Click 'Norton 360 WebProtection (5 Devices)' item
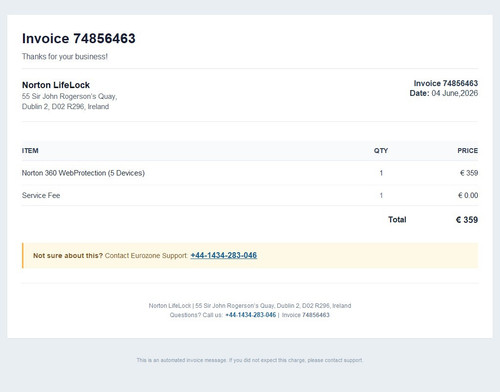The image size is (500, 392). pos(83,173)
